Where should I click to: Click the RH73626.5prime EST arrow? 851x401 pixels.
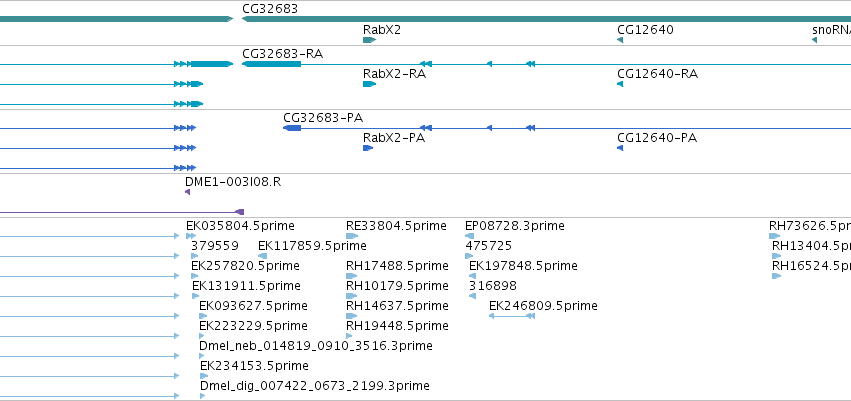click(x=774, y=236)
